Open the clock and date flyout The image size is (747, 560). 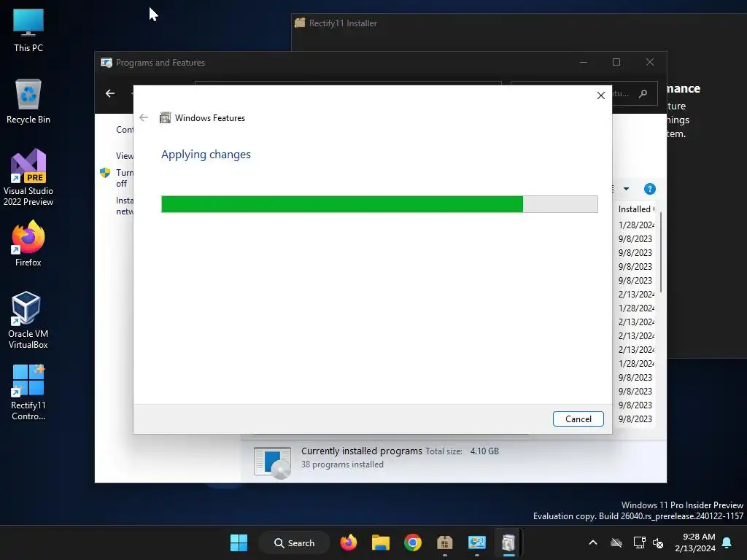(695, 542)
